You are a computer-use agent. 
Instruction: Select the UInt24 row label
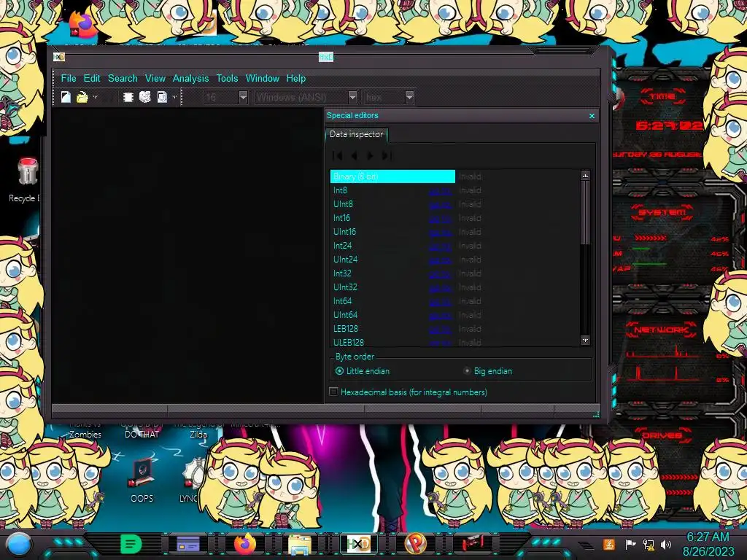point(345,259)
